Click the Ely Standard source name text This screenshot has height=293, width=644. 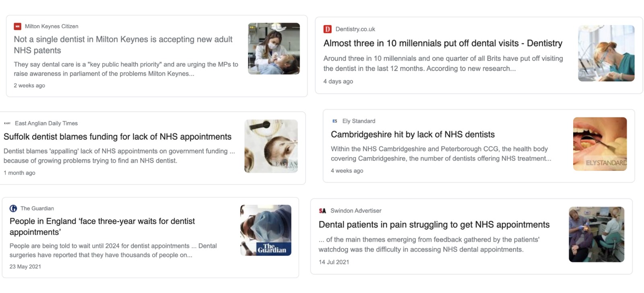[x=358, y=121]
